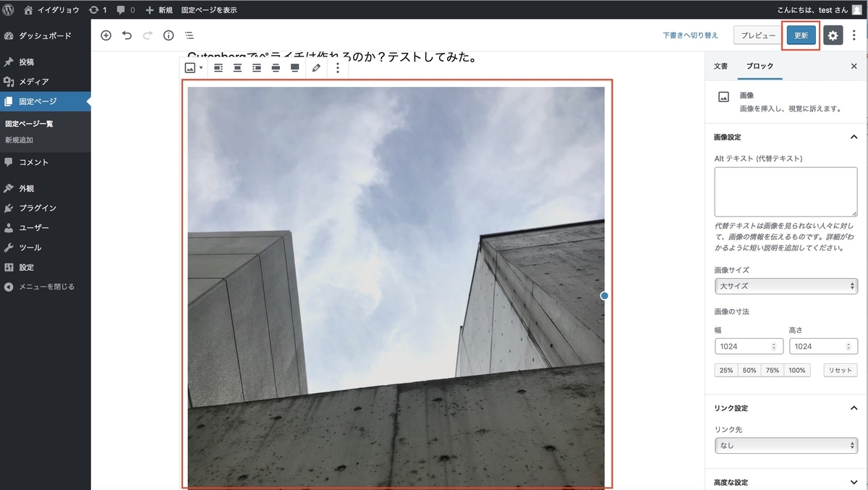Click the redo arrow icon
The image size is (868, 490).
coord(148,35)
